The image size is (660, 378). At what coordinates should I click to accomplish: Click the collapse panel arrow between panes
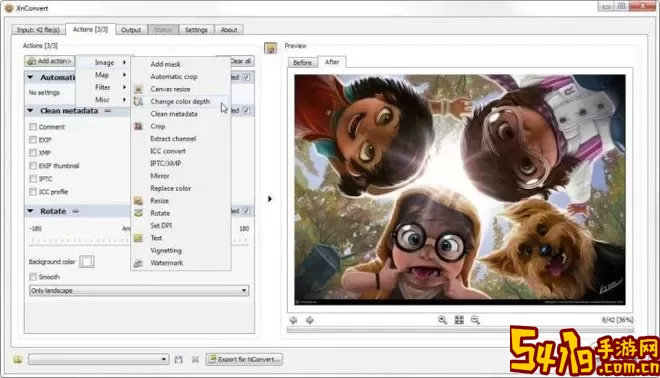[x=270, y=199]
